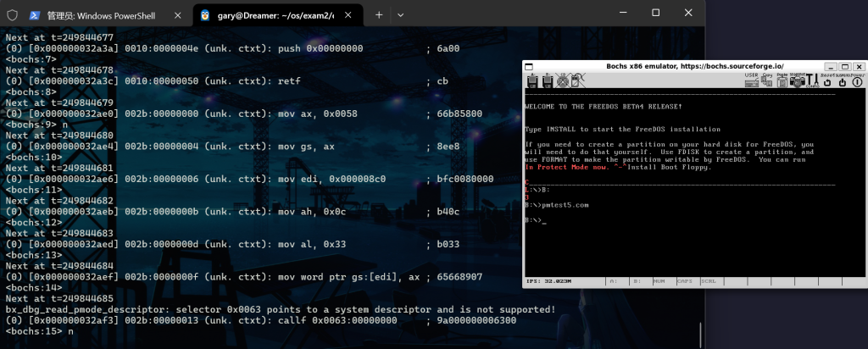This screenshot has width=868, height=349.
Task: Maximize the Bochs emulator window
Action: click(x=844, y=66)
